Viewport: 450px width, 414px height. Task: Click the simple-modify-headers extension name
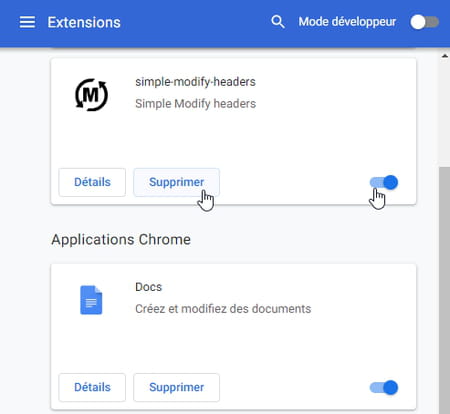pos(195,82)
